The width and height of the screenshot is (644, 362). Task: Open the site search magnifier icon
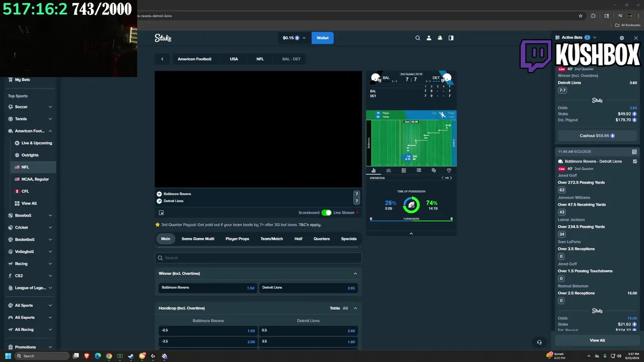click(418, 38)
